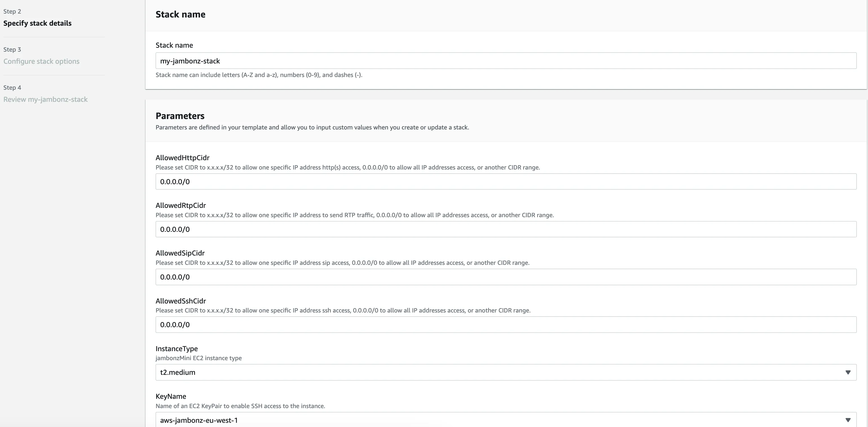This screenshot has height=427, width=868.
Task: Click the KeyName label
Action: pos(171,396)
